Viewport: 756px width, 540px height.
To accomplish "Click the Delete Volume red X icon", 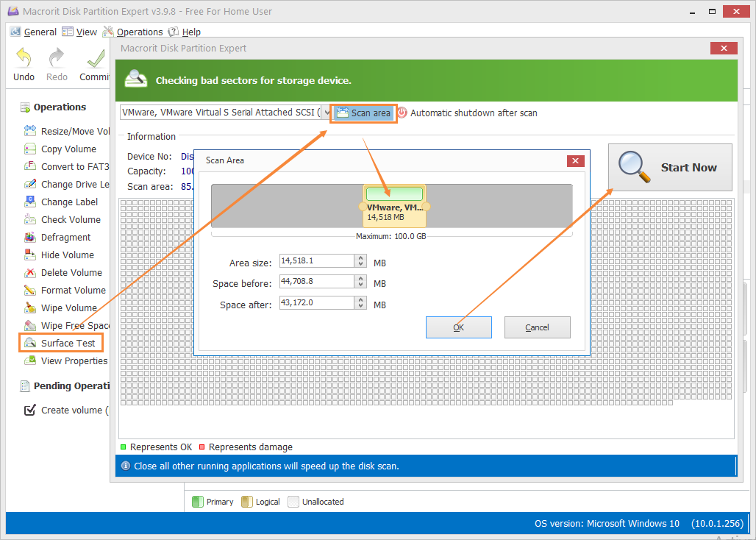I will (30, 272).
